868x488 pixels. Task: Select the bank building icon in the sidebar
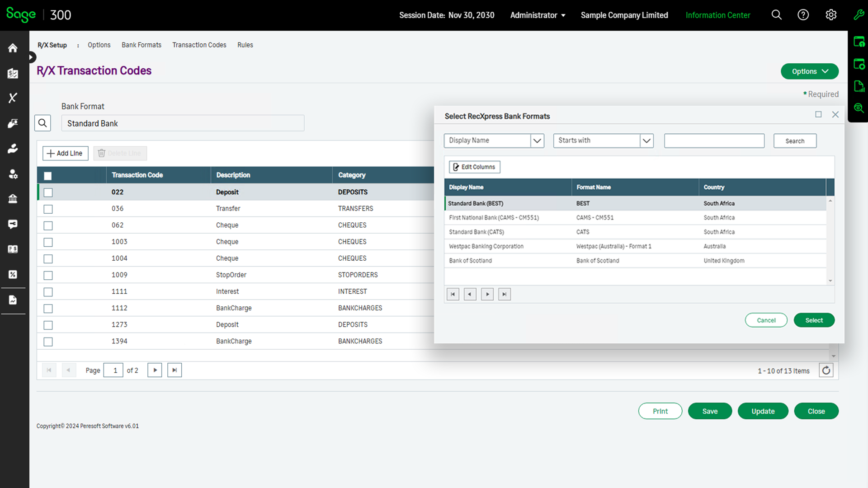click(x=12, y=199)
